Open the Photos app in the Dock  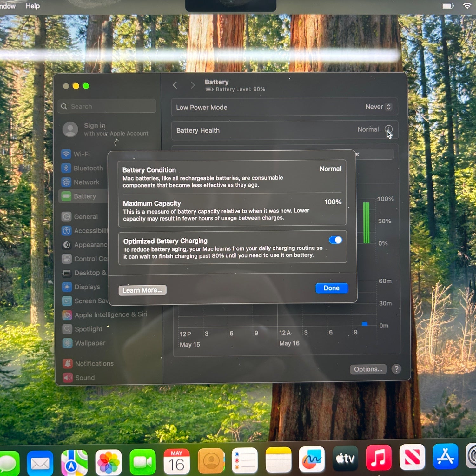(x=109, y=462)
